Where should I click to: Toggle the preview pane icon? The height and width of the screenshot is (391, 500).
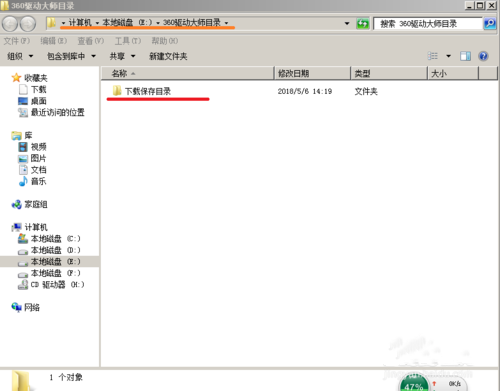(x=465, y=56)
